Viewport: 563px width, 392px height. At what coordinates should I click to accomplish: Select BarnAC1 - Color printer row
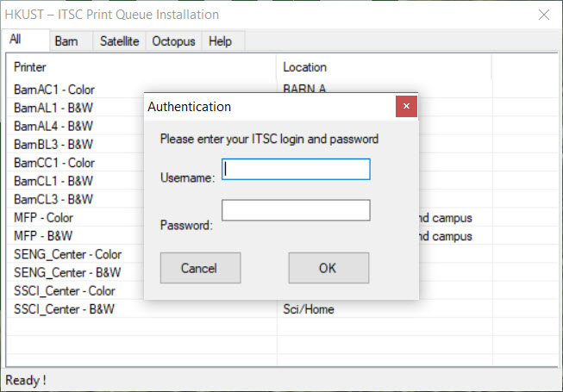pos(54,89)
